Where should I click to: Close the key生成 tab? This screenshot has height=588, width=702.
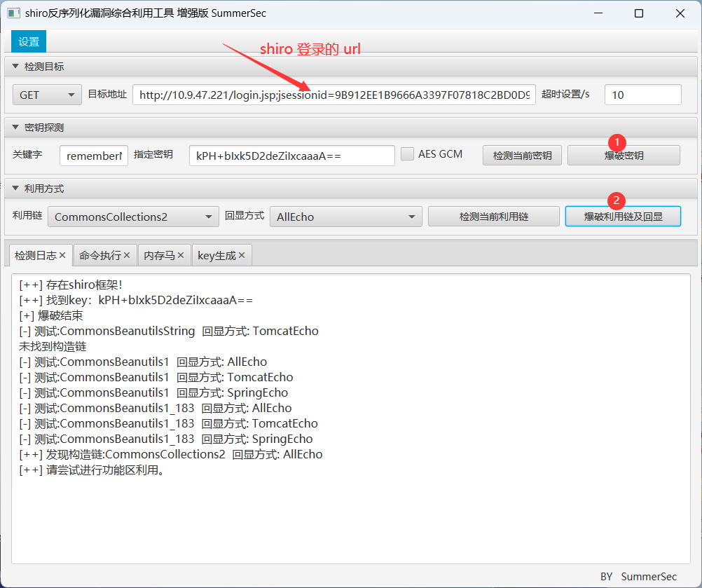242,255
